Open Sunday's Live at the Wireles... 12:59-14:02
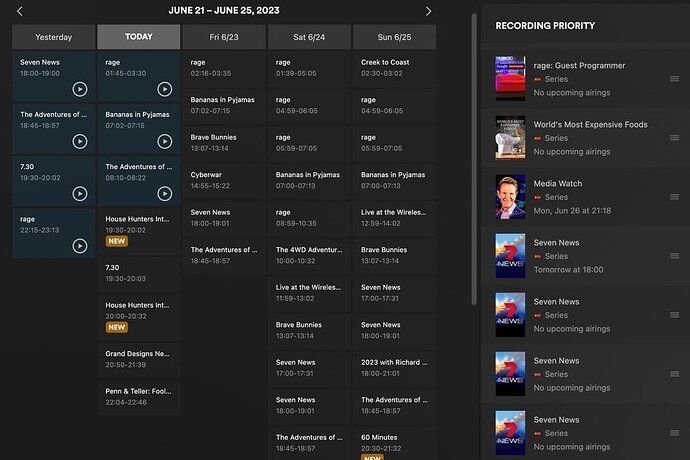Viewport: 690px width, 460px height. tap(394, 218)
